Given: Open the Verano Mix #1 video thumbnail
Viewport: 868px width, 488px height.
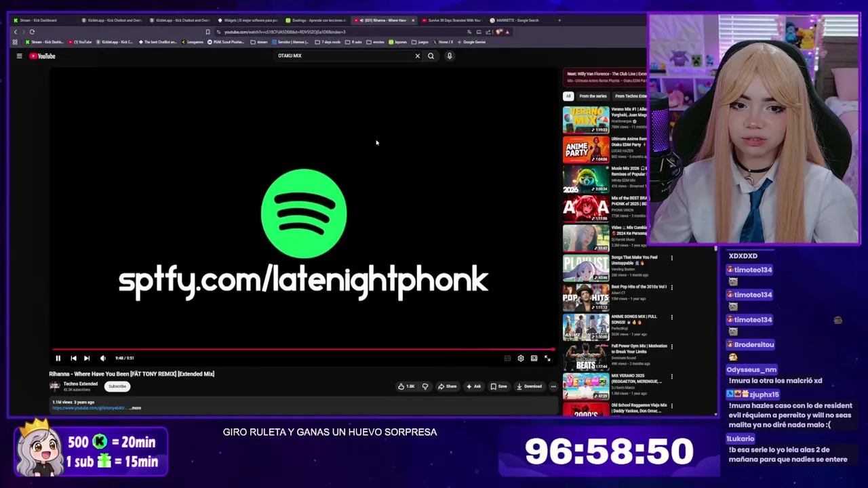Looking at the screenshot, I should coord(586,120).
